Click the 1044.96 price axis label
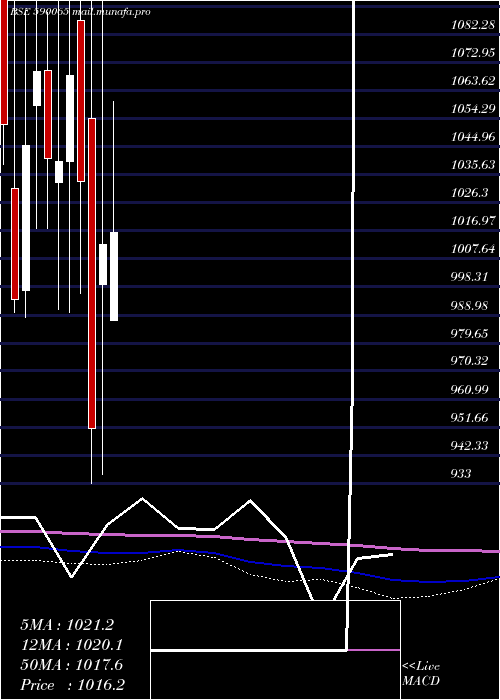This screenshot has width=500, height=700. tap(473, 137)
